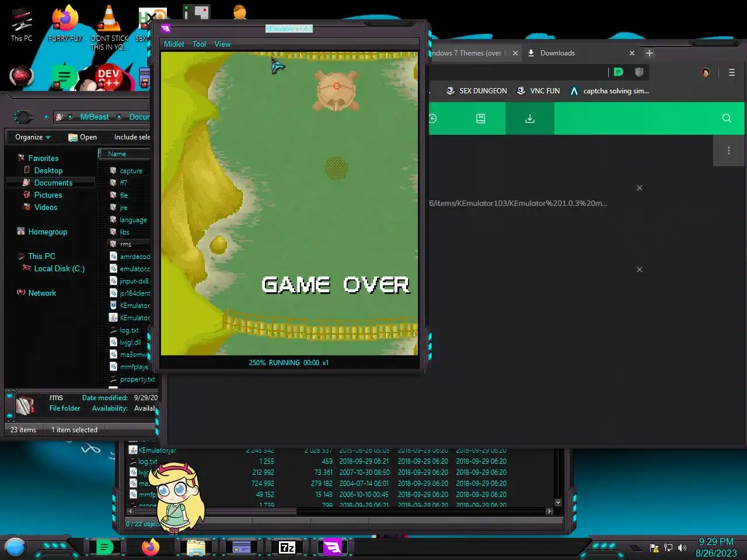Open the Organize dropdown in Explorer
This screenshot has width=747, height=560.
point(33,137)
